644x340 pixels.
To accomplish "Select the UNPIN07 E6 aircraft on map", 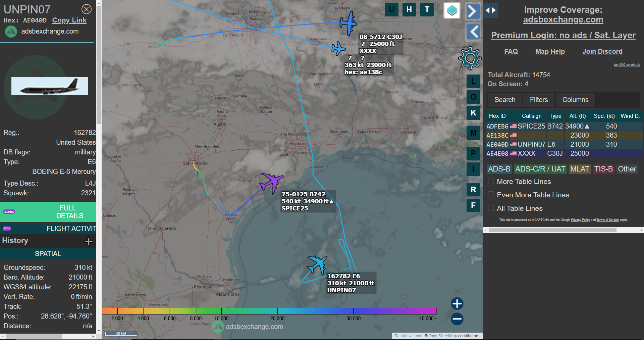I will 317,264.
